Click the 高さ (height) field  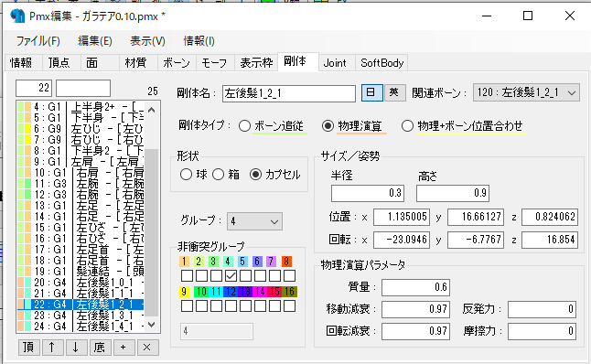(x=453, y=193)
